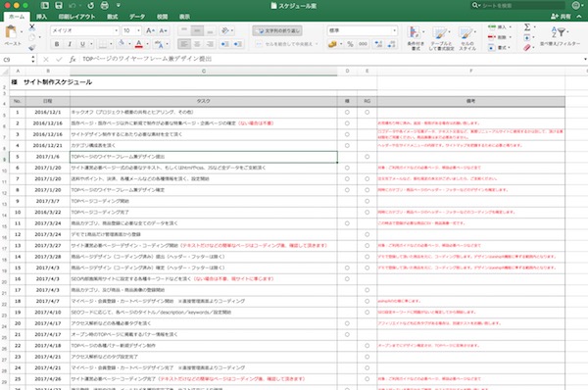This screenshot has width=588, height=390.
Task: Click the Format Painter brush icon
Action: pos(32,48)
